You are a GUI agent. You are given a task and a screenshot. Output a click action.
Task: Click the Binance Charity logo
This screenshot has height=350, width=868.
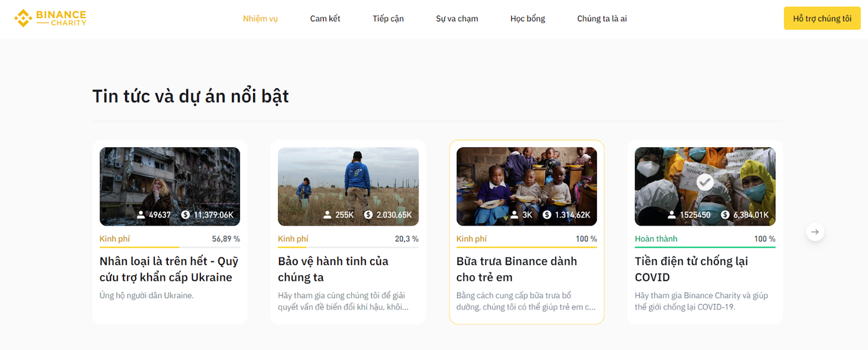tap(50, 18)
